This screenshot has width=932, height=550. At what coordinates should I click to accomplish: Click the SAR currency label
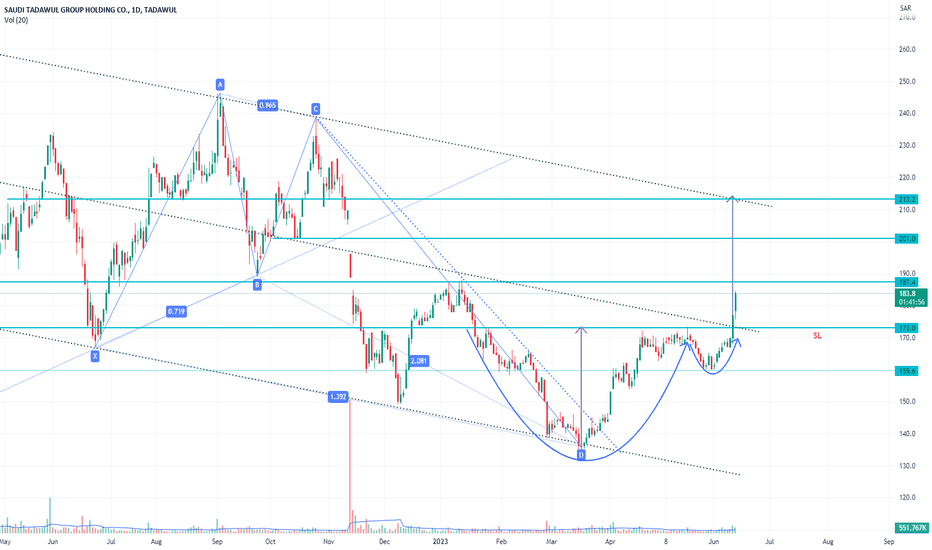coord(905,8)
